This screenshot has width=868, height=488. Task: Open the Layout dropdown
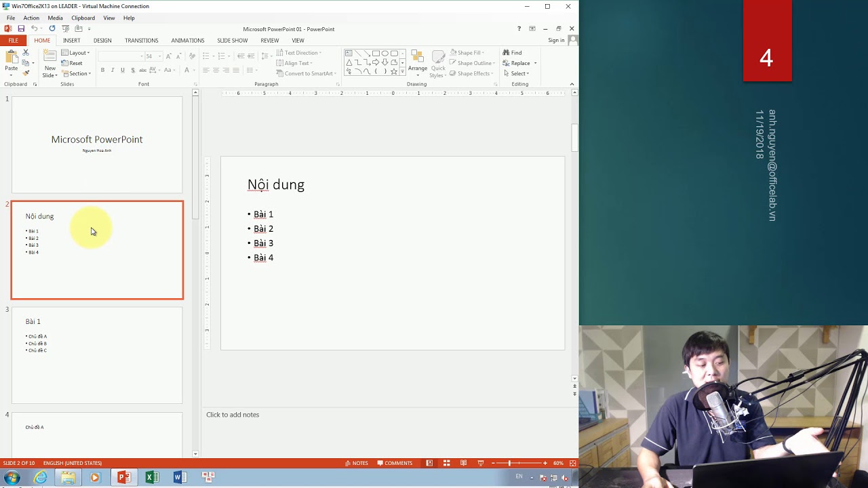click(x=75, y=53)
